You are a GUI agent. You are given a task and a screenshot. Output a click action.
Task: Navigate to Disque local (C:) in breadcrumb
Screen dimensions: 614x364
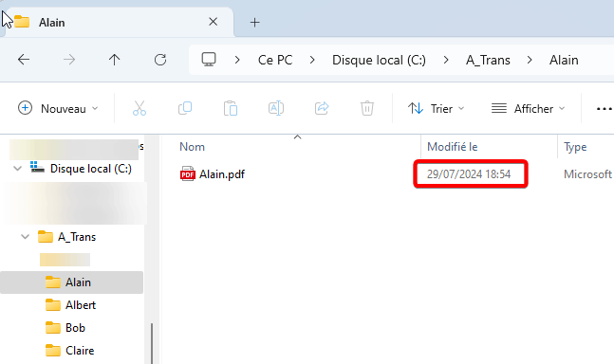point(379,60)
